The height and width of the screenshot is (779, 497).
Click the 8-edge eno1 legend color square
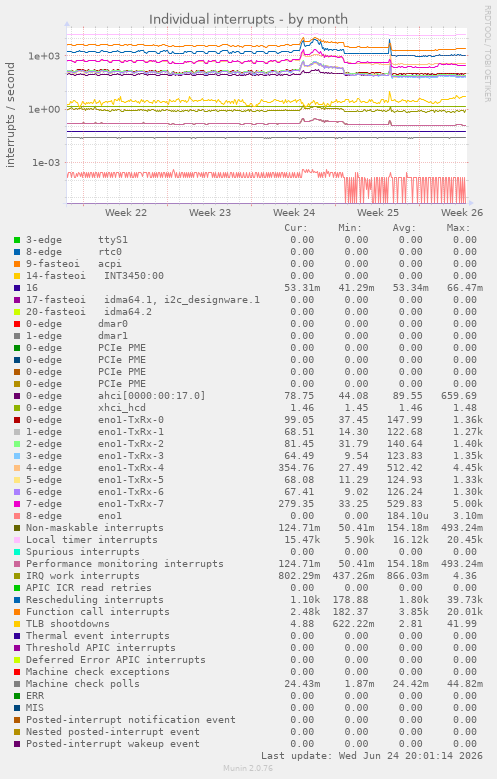(17, 516)
